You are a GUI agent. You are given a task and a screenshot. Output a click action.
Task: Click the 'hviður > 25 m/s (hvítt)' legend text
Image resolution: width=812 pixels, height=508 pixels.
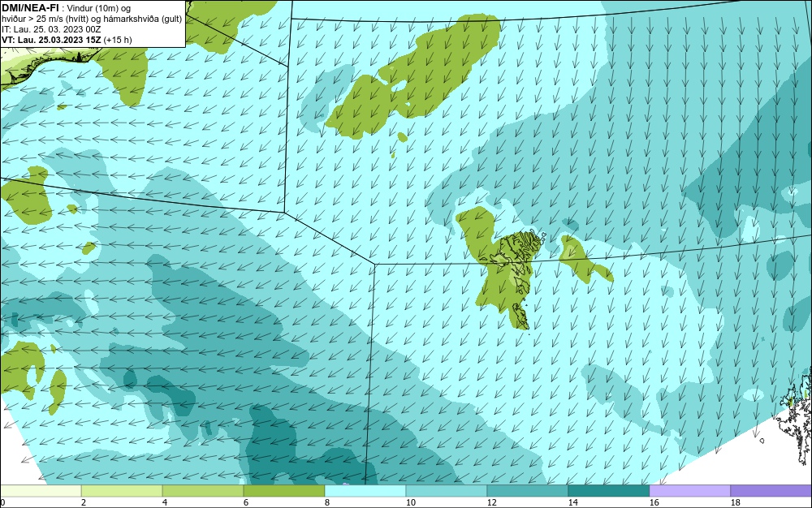point(44,19)
